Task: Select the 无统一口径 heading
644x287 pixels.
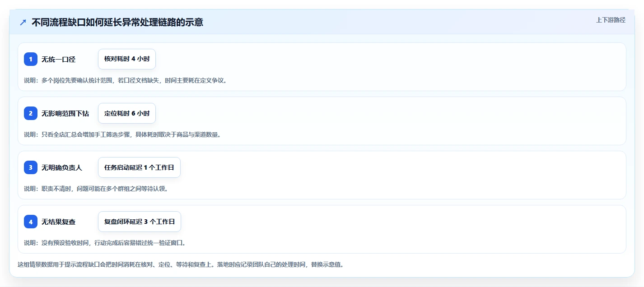Action: click(58, 59)
